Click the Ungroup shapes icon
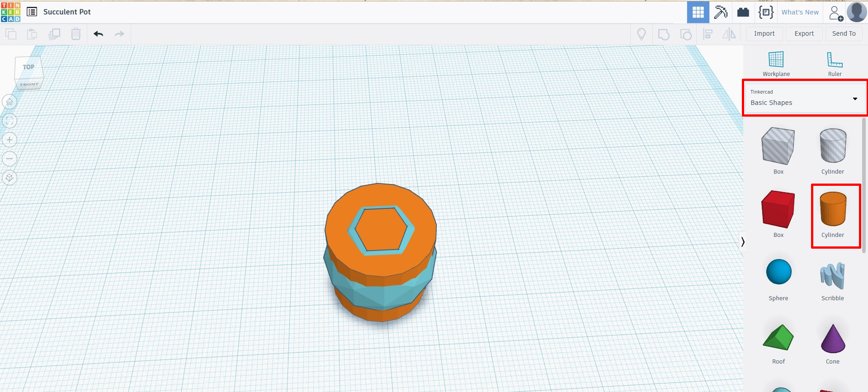Image resolution: width=868 pixels, height=392 pixels. (686, 34)
